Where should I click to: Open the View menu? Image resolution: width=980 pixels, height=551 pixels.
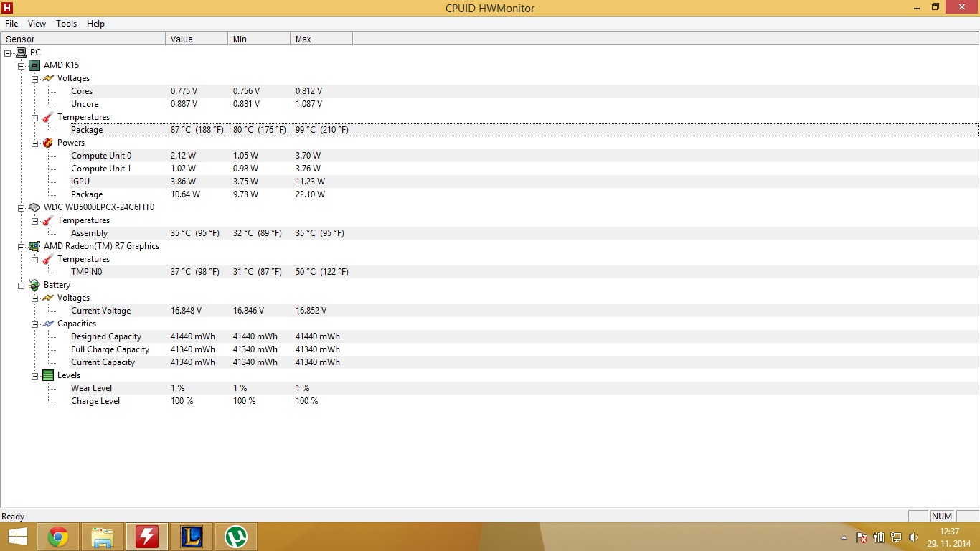point(37,24)
